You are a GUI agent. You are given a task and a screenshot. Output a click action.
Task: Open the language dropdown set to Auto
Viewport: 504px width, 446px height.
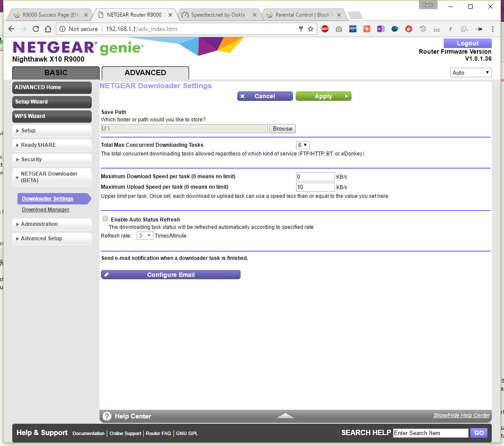pyautogui.click(x=470, y=73)
